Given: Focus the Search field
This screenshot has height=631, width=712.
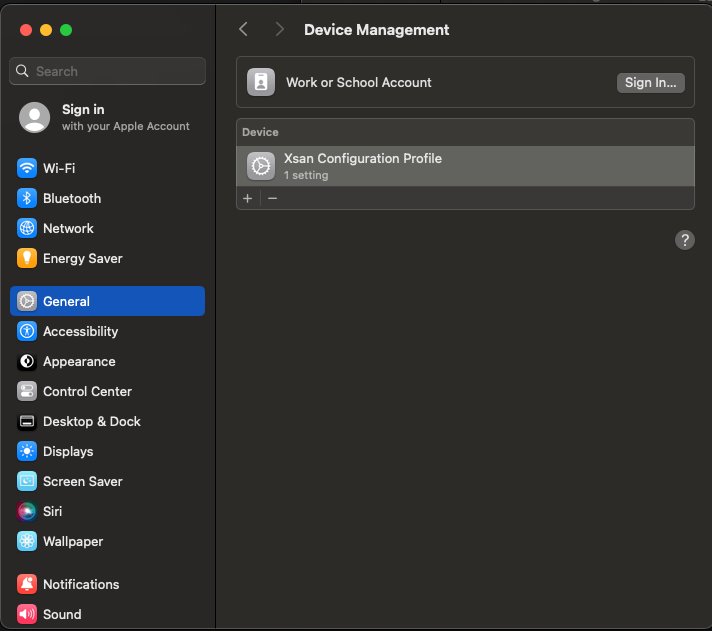Looking at the screenshot, I should (x=107, y=71).
